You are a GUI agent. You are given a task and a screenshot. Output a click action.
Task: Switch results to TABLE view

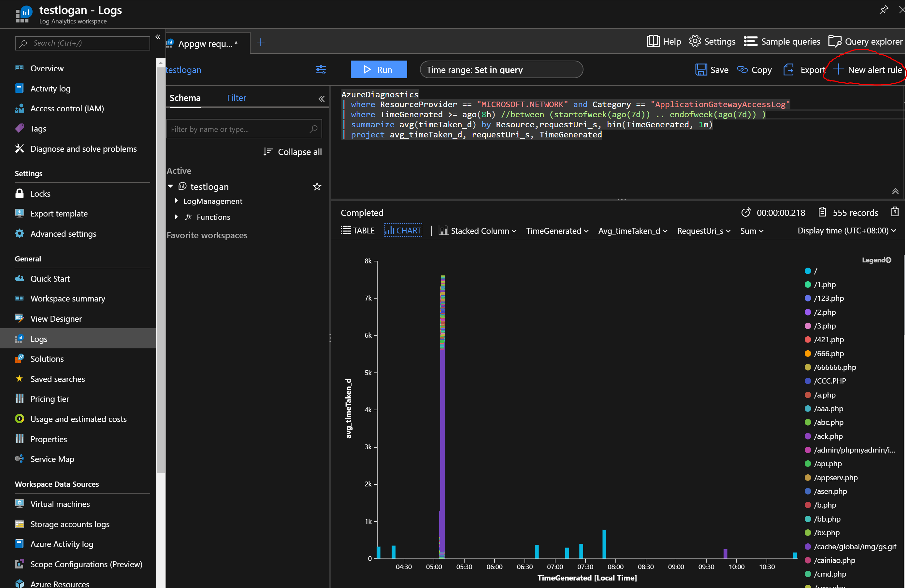coord(357,231)
